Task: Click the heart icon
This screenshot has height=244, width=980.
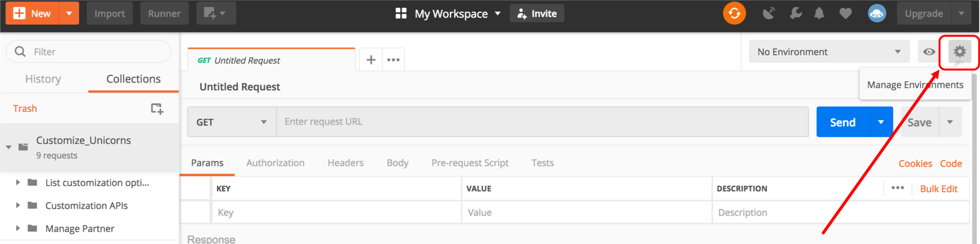Action: pos(845,13)
